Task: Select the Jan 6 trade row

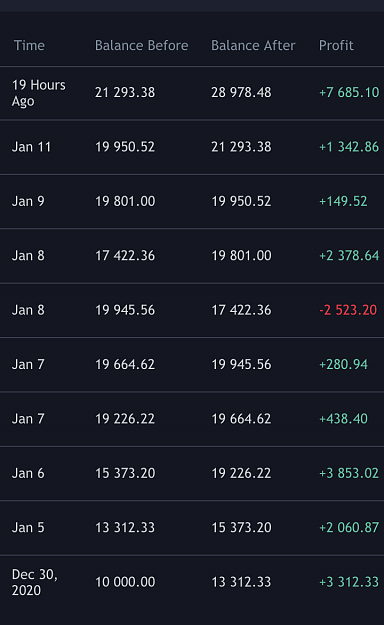Action: 192,474
